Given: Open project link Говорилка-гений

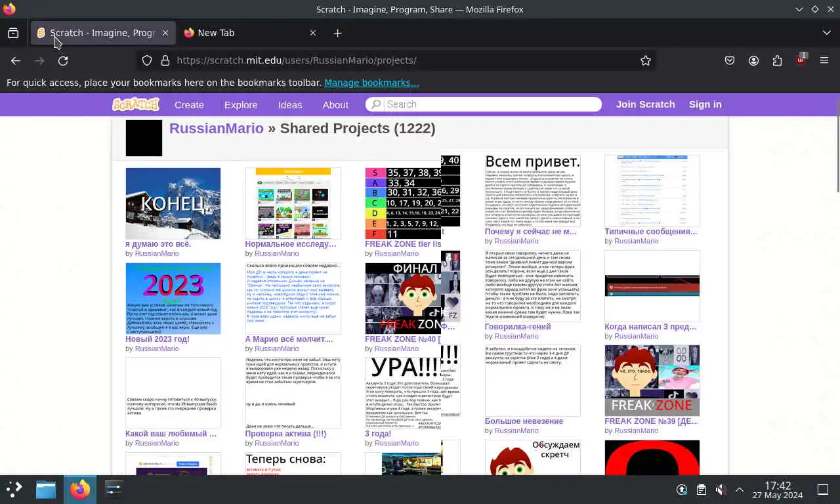Looking at the screenshot, I should pyautogui.click(x=518, y=327).
